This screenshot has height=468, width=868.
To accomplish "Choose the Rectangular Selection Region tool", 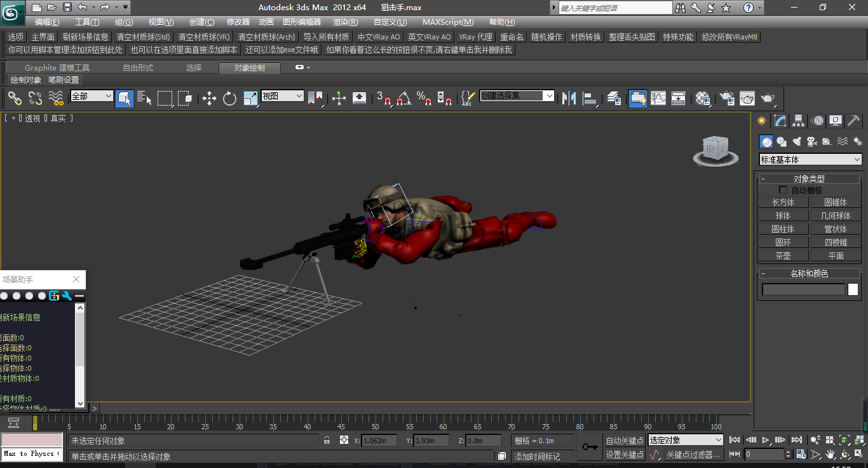I will (x=165, y=98).
